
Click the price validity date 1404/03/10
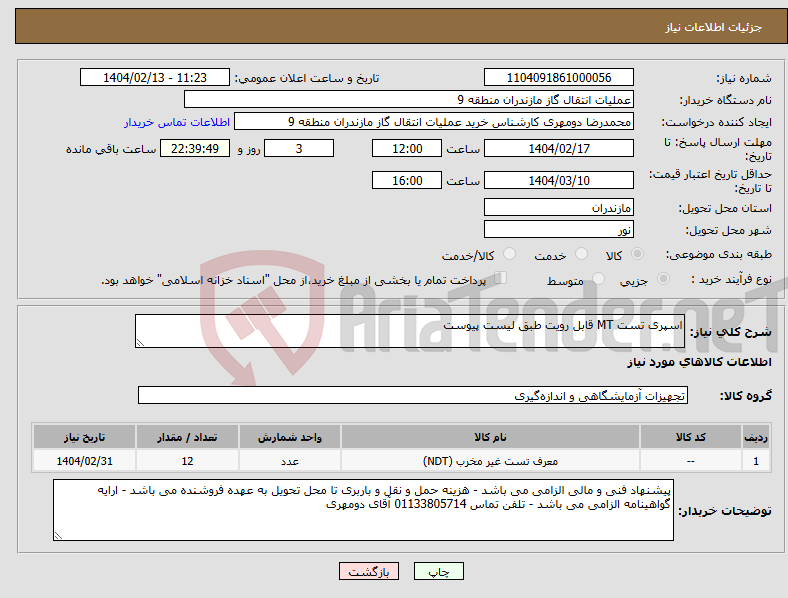[x=558, y=180]
